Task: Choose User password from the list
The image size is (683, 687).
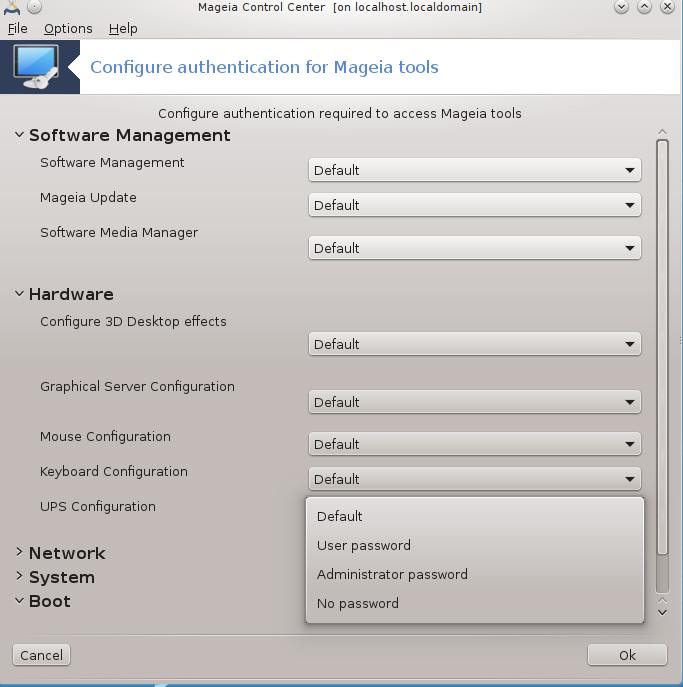Action: (475, 545)
